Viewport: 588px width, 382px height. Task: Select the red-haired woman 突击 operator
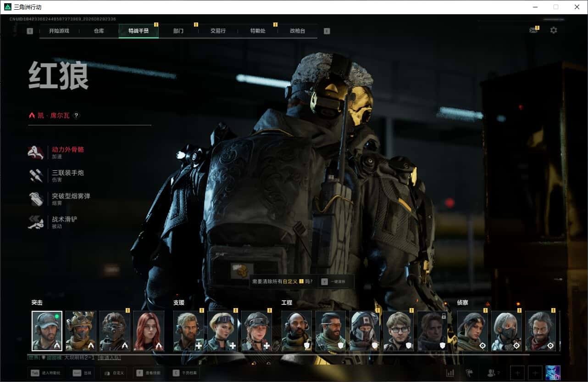click(149, 331)
